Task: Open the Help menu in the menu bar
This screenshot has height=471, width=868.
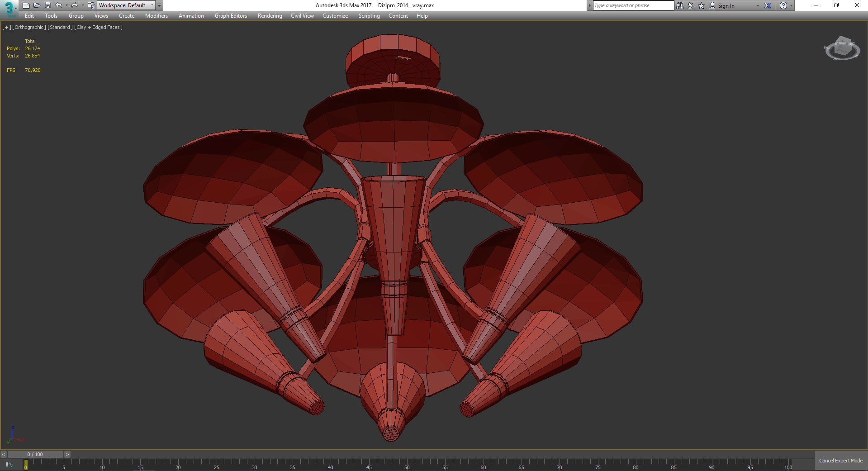Action: tap(422, 16)
